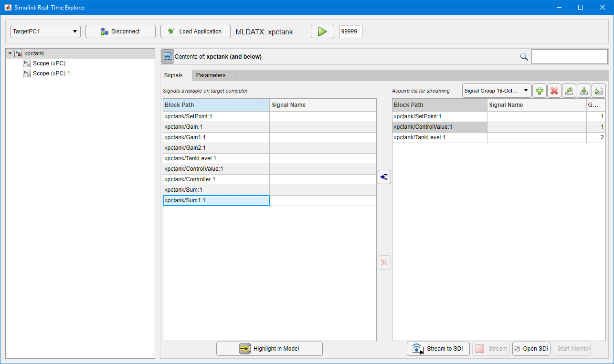Select the xpctank root tree item
This screenshot has height=364, width=614.
click(80, 53)
